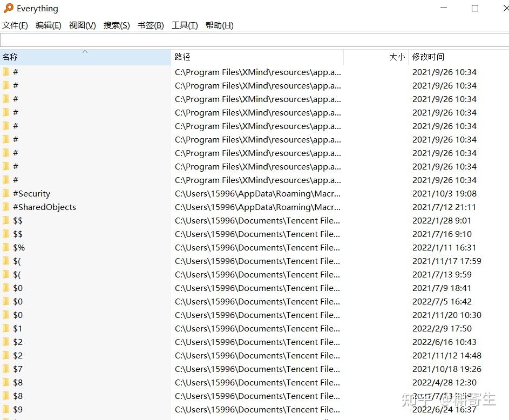Click the date 2022/1/11 16:31
This screenshot has height=420, width=509.
(x=444, y=248)
